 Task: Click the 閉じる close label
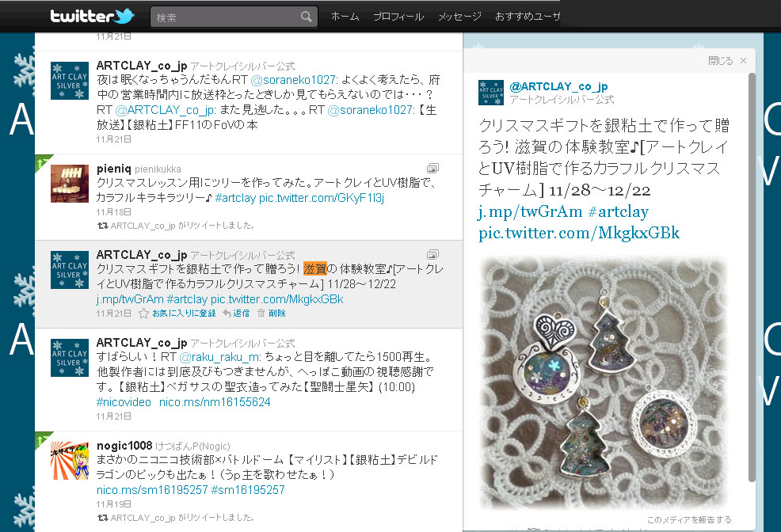coord(721,61)
